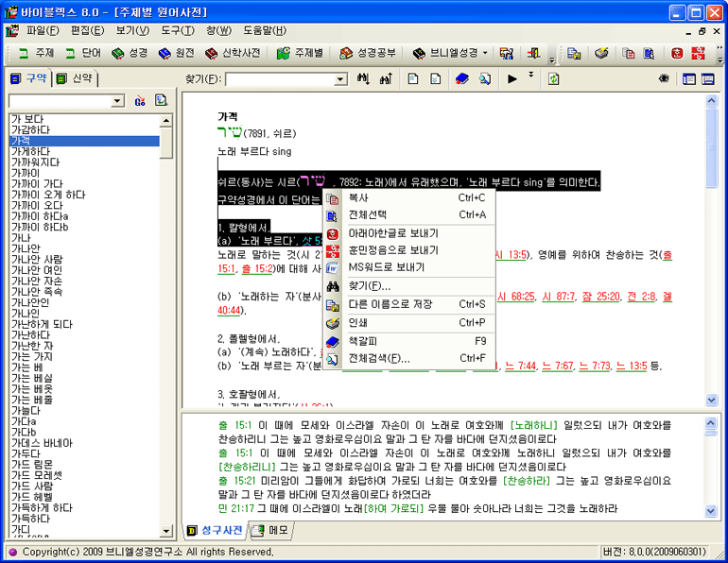Click the print toolbar icon
Image resolution: width=728 pixels, height=563 pixels.
point(601,53)
